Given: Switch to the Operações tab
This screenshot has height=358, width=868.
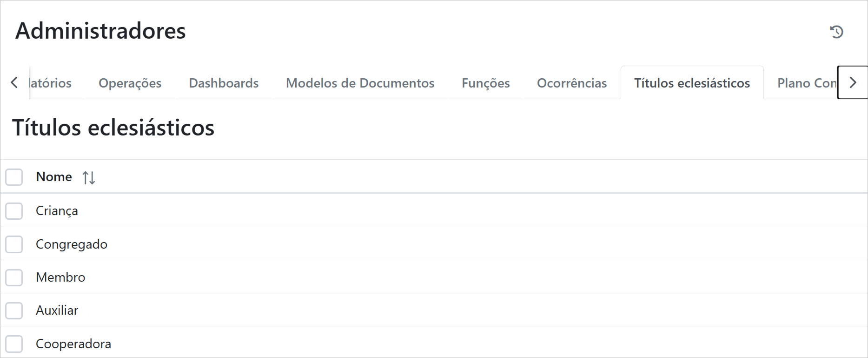Looking at the screenshot, I should (x=130, y=83).
